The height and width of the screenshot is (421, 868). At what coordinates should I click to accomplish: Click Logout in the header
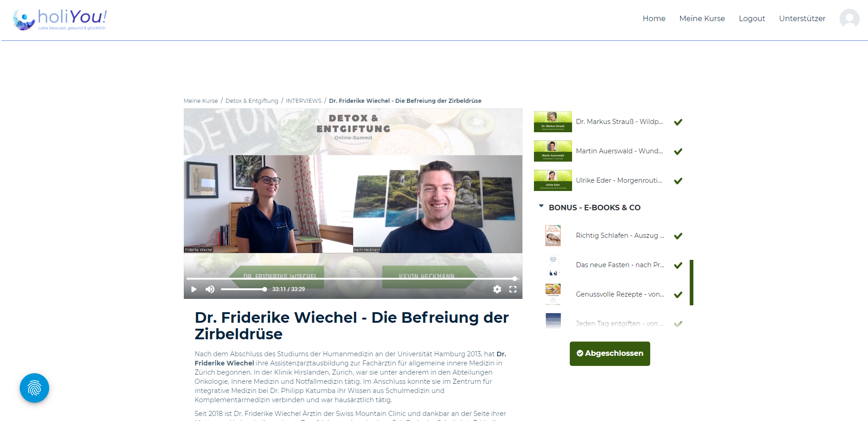752,18
